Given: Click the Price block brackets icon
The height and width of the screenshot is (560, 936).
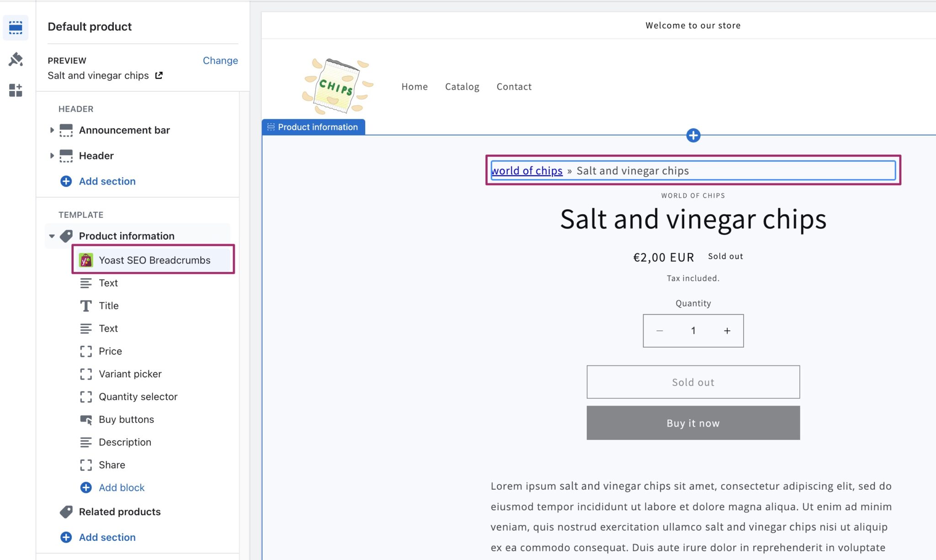Looking at the screenshot, I should click(86, 351).
